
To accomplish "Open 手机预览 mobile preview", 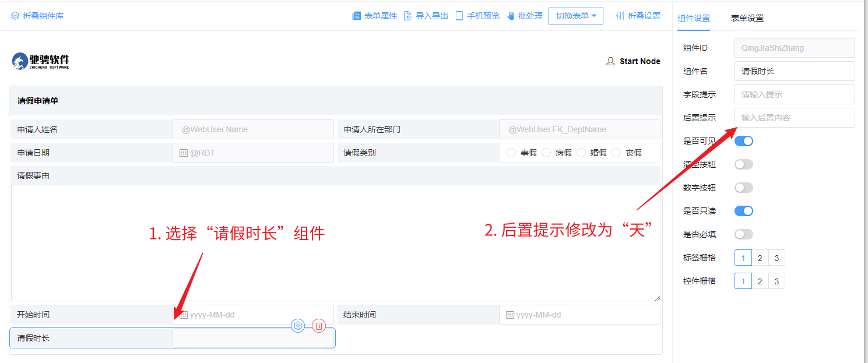I will pyautogui.click(x=477, y=16).
